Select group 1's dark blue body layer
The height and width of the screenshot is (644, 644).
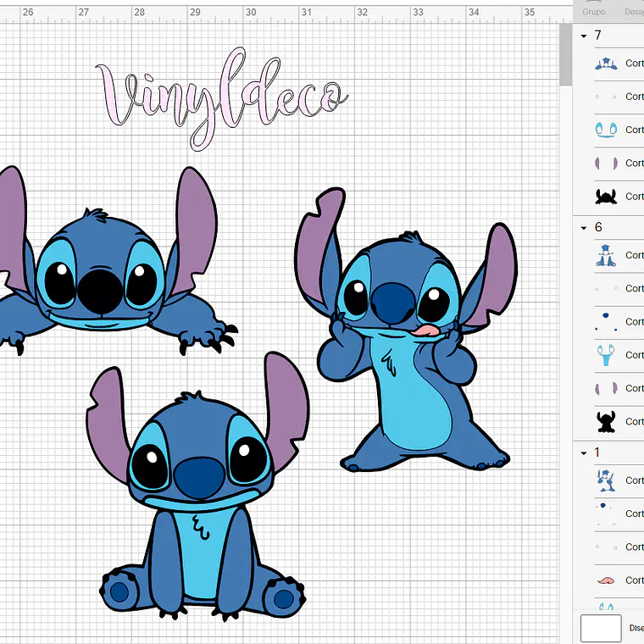(x=619, y=480)
